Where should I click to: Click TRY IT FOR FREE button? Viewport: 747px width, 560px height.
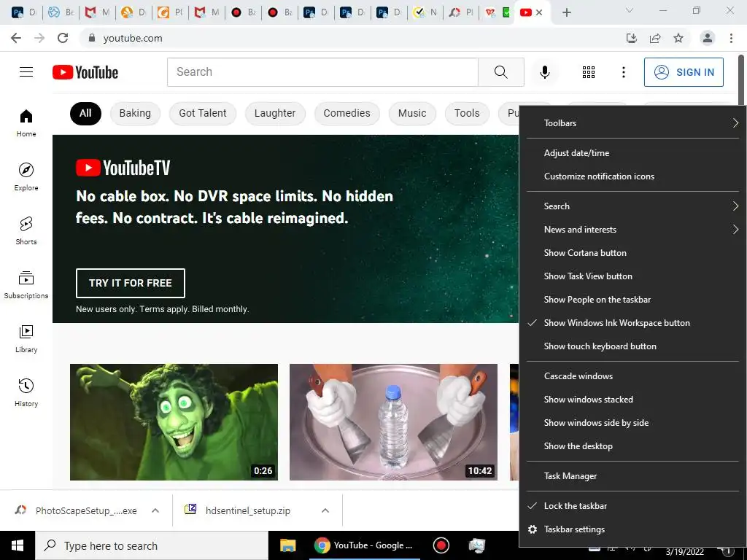[x=130, y=283]
